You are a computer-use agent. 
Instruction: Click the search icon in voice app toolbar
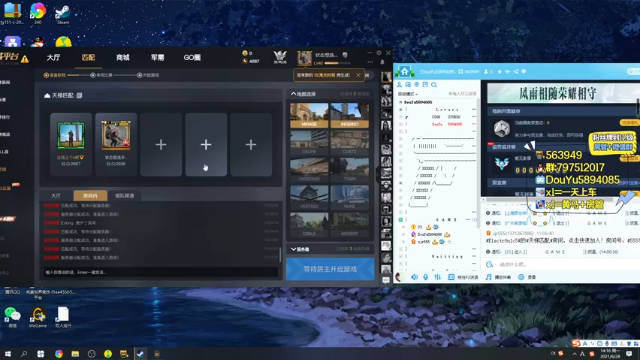coord(434,84)
